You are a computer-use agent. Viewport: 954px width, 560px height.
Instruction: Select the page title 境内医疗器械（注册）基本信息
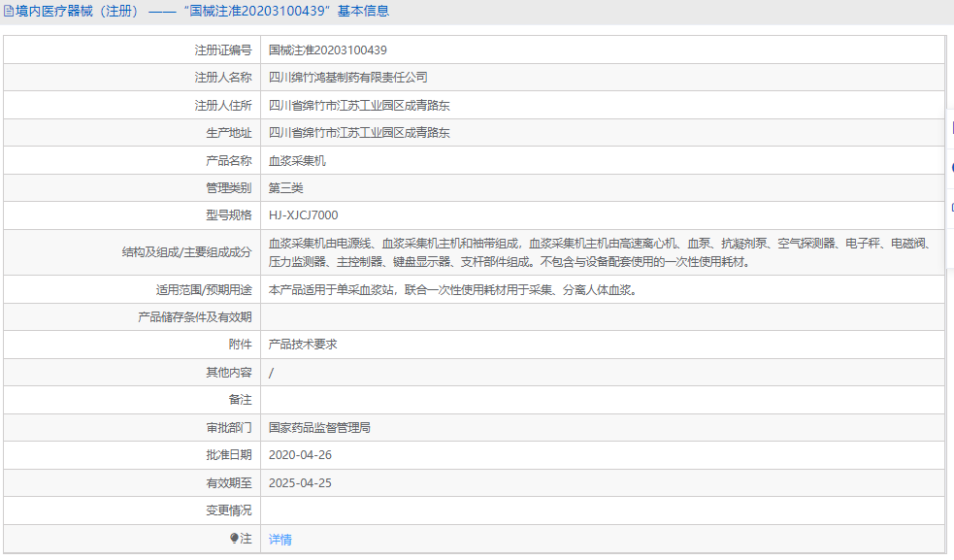point(202,11)
